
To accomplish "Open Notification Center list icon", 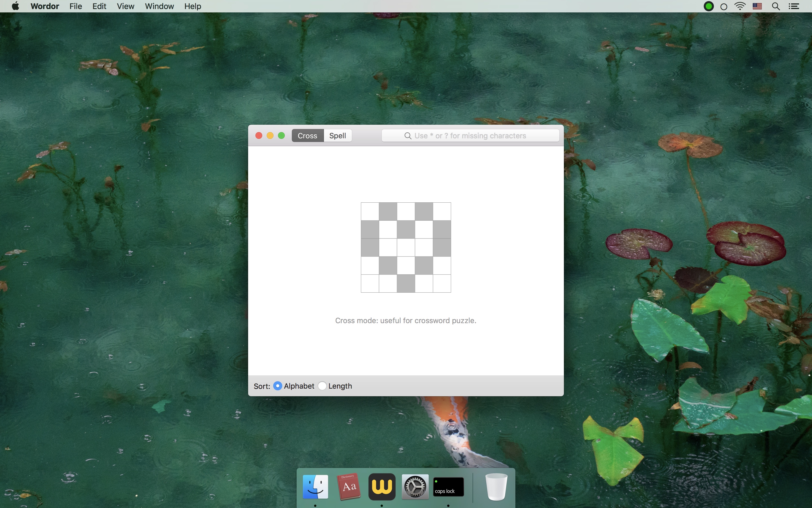I will point(795,6).
